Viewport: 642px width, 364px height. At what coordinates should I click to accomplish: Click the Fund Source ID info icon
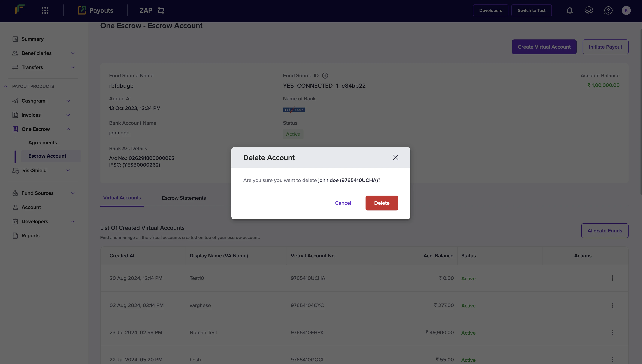(x=325, y=76)
